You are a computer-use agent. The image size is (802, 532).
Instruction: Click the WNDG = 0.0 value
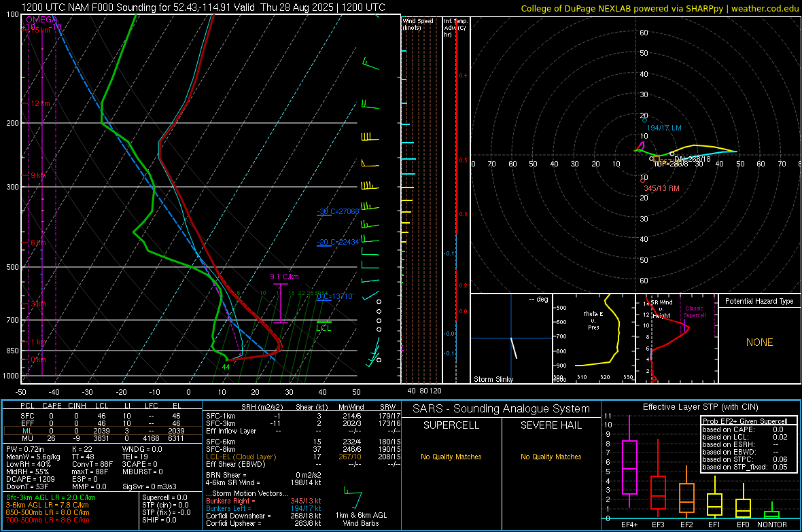[142, 449]
